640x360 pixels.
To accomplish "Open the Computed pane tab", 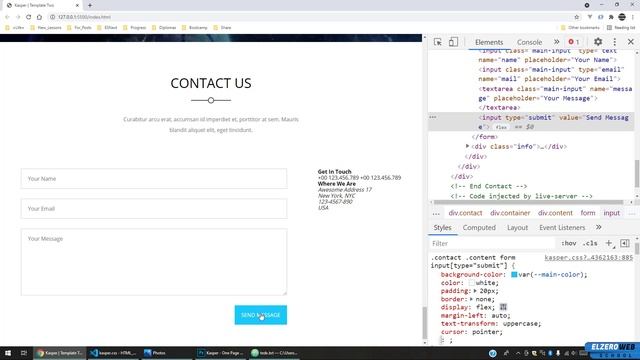I will 479,227.
